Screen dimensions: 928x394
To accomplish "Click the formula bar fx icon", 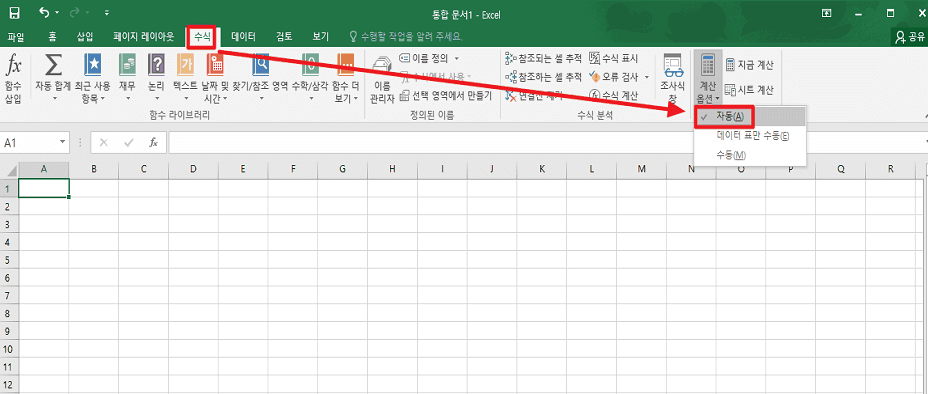I will pyautogui.click(x=153, y=143).
